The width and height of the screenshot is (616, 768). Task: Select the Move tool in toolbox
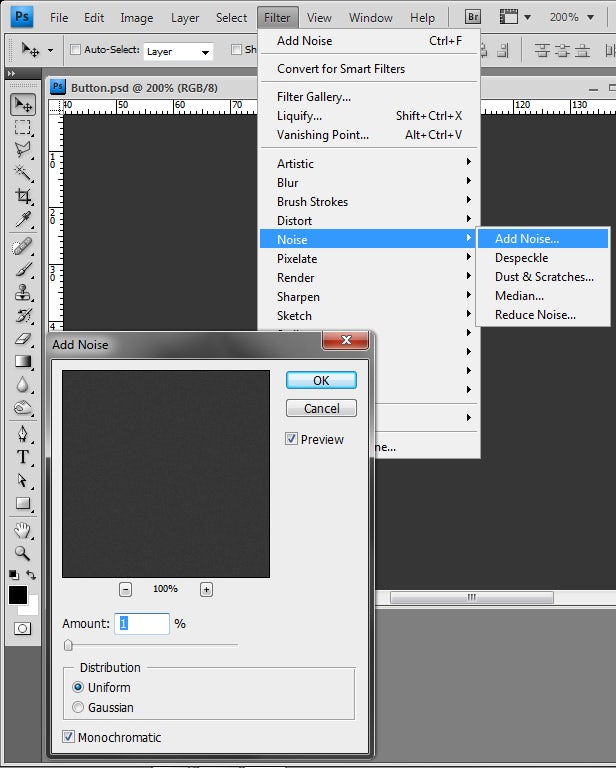pos(23,104)
